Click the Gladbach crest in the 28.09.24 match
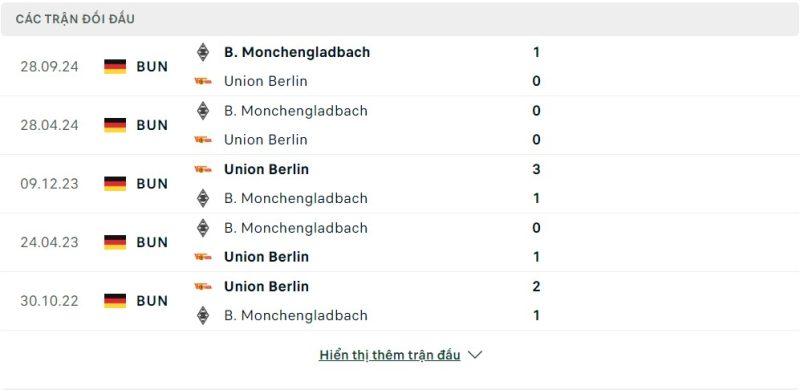The height and width of the screenshot is (390, 800). pyautogui.click(x=203, y=52)
